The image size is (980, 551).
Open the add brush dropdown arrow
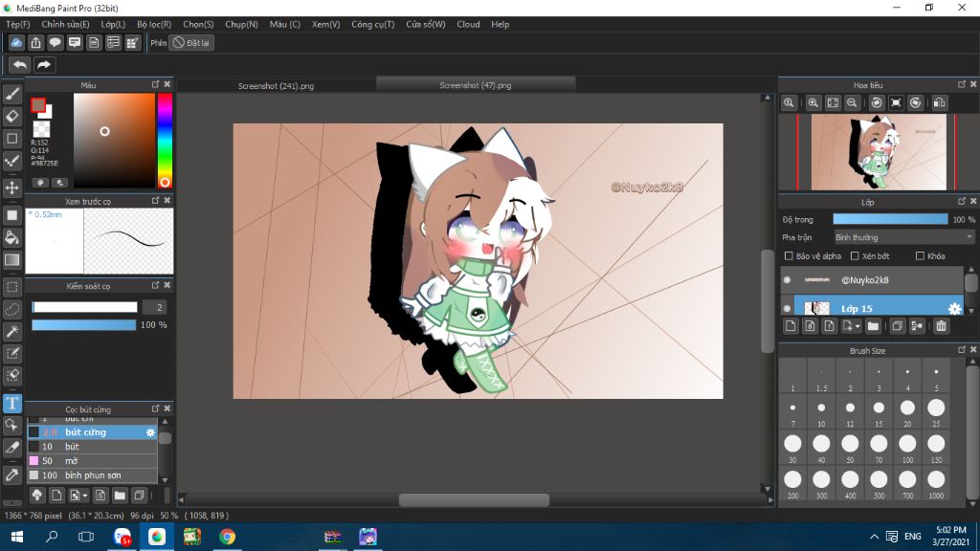[85, 496]
